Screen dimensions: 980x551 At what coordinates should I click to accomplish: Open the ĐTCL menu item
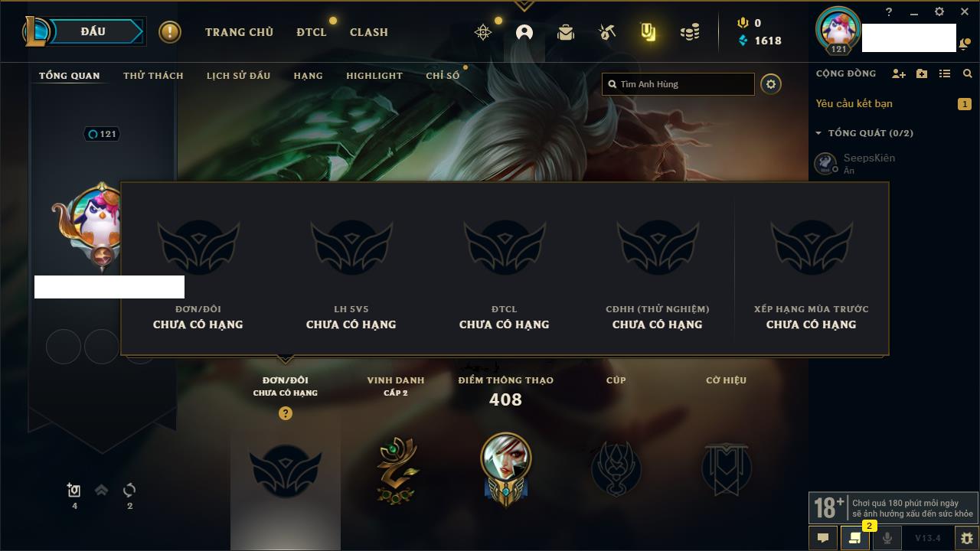pyautogui.click(x=312, y=32)
